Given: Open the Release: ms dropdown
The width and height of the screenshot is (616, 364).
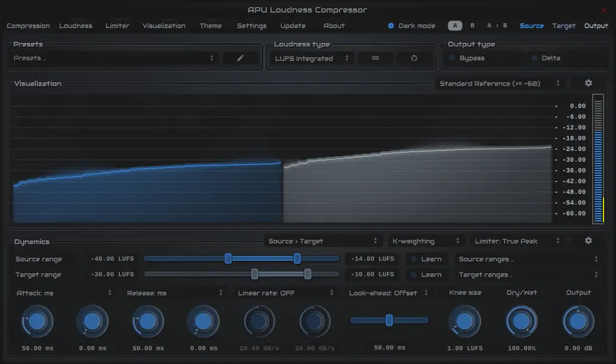Looking at the screenshot, I should pyautogui.click(x=175, y=293).
